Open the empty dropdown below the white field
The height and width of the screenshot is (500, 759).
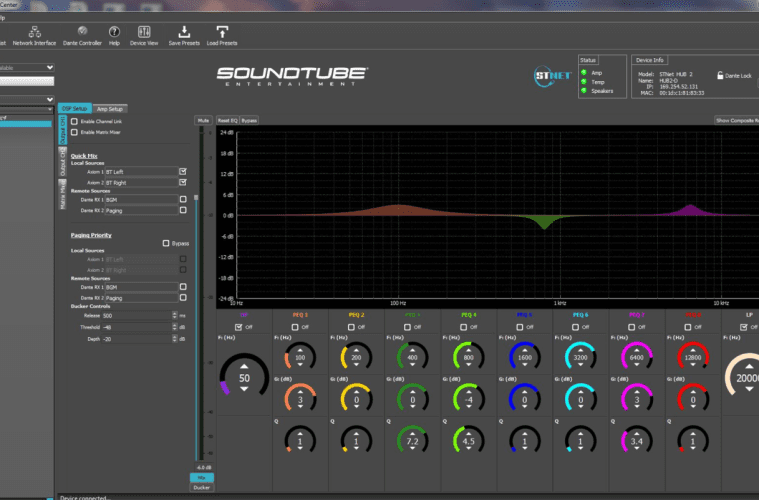coord(27,99)
